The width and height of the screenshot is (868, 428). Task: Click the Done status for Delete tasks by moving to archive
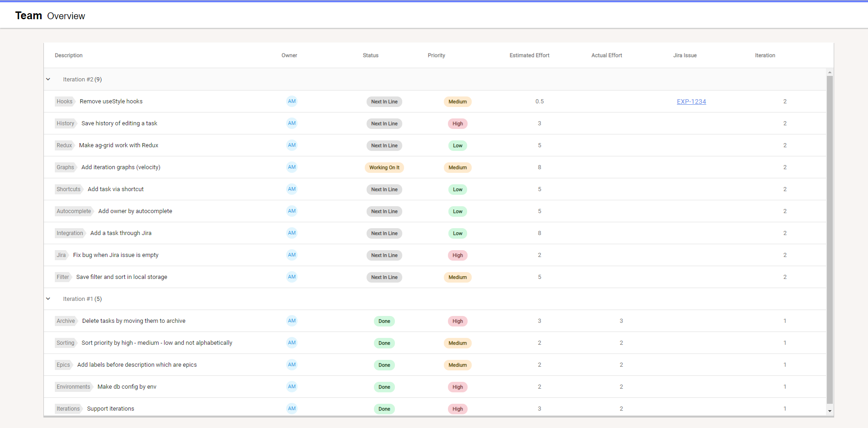384,321
